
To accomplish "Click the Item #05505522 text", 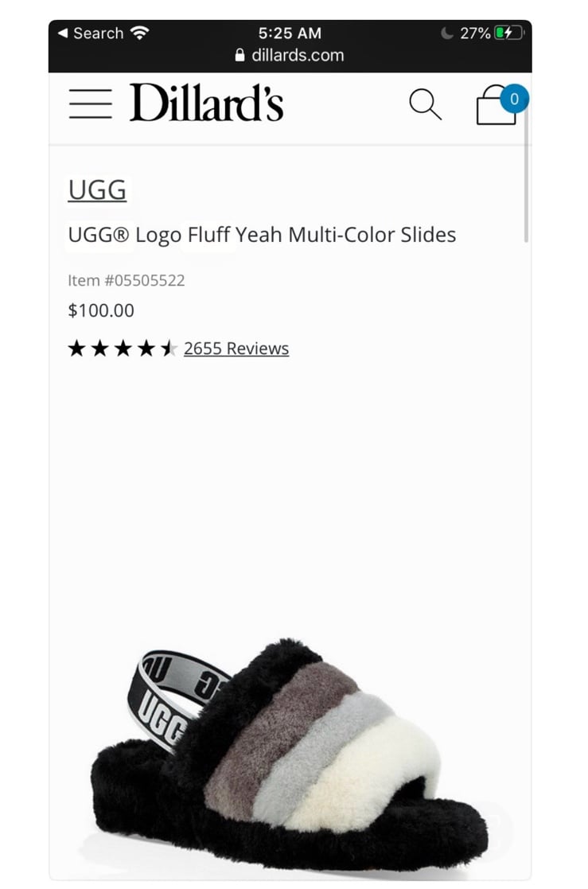I will click(127, 280).
